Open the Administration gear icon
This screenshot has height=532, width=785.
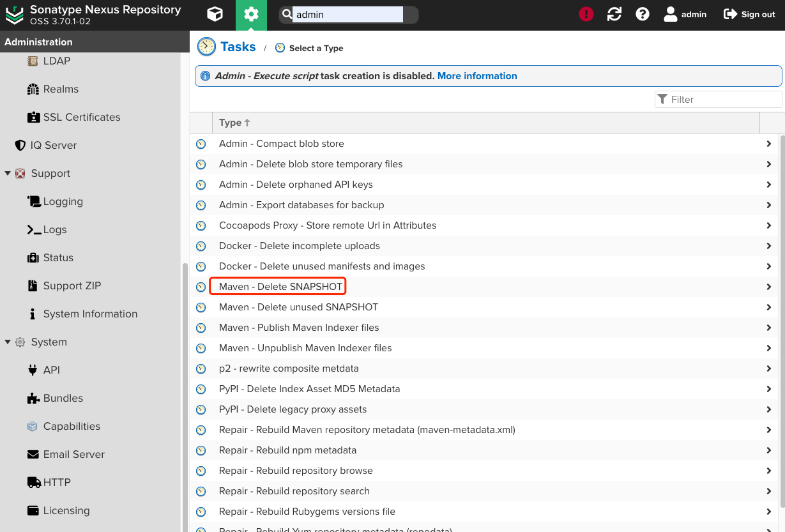point(251,15)
